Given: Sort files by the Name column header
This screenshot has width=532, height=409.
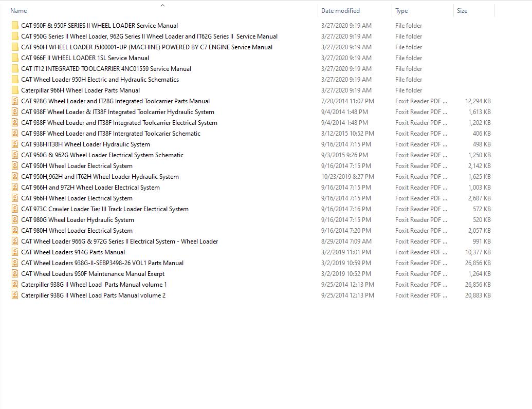Looking at the screenshot, I should coord(19,11).
